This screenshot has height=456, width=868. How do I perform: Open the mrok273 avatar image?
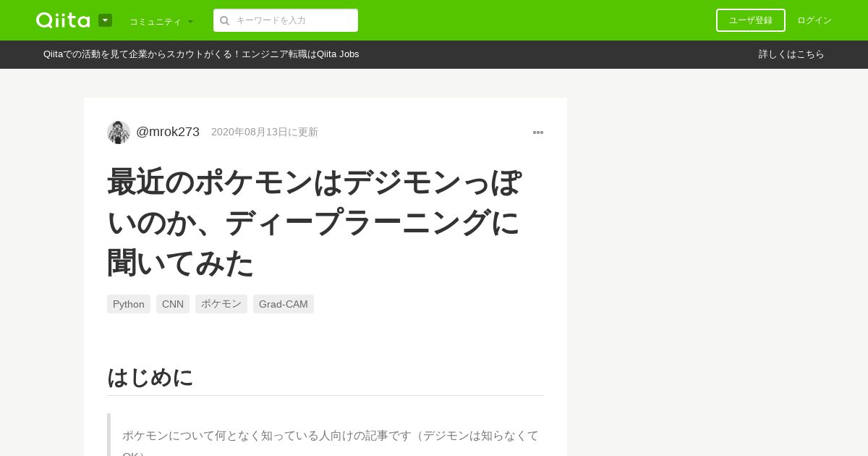point(119,132)
